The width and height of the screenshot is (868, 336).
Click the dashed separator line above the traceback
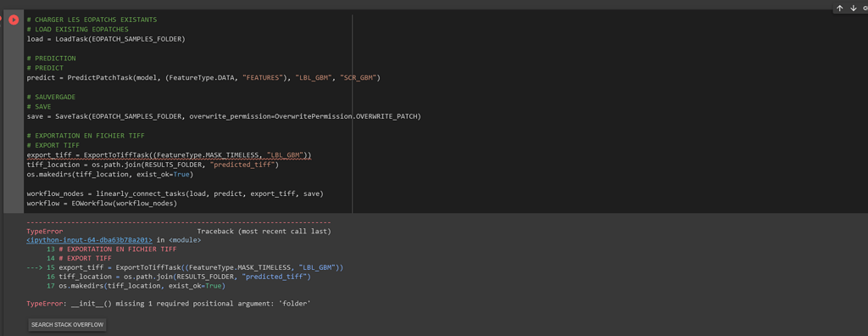coord(178,222)
